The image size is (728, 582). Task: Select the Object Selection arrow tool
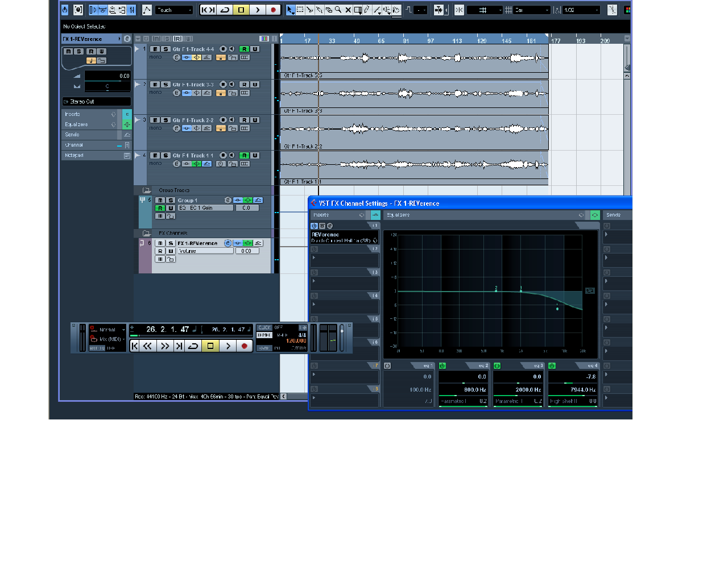[290, 10]
